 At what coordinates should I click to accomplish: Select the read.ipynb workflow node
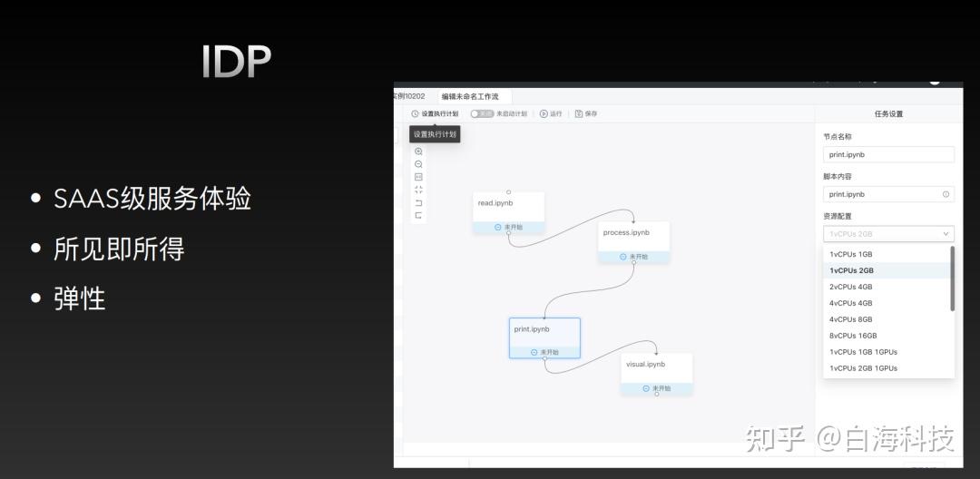click(x=509, y=212)
